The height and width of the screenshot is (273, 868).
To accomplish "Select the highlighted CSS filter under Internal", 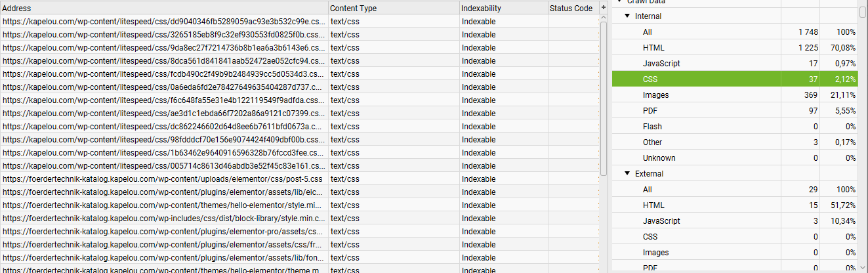I will pyautogui.click(x=735, y=79).
